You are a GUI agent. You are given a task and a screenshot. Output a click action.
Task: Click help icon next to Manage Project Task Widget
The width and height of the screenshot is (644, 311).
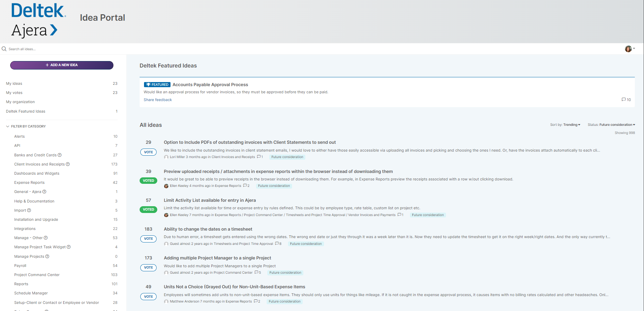pyautogui.click(x=69, y=247)
